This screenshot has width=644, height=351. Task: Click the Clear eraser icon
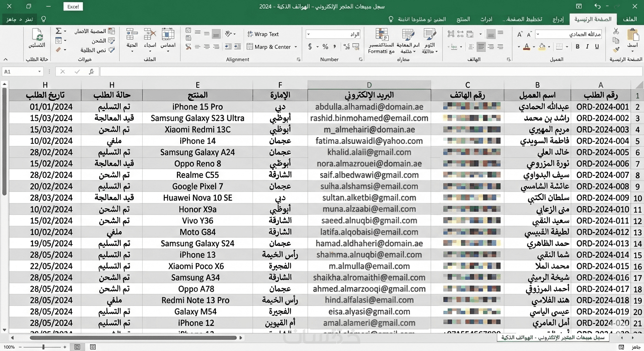pos(59,50)
